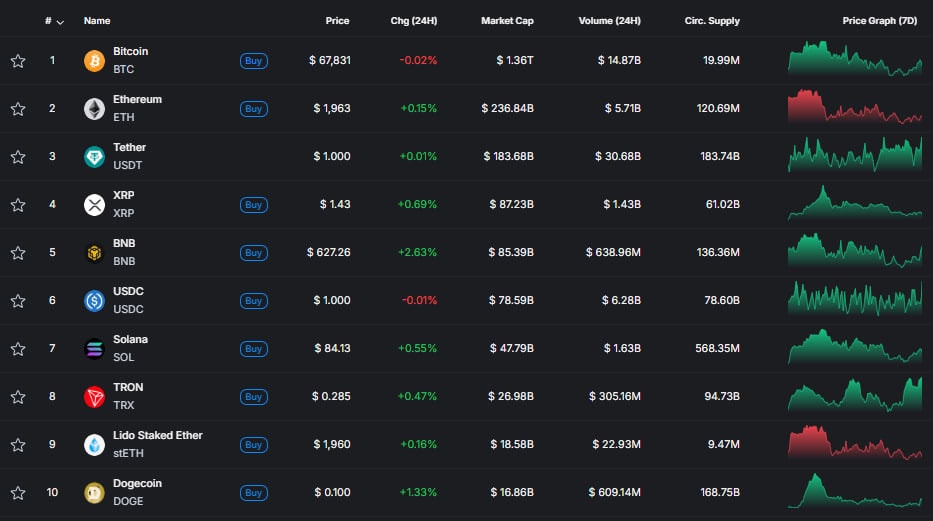The image size is (933, 521).
Task: Favorite Dogecoin with its star
Action: (18, 492)
